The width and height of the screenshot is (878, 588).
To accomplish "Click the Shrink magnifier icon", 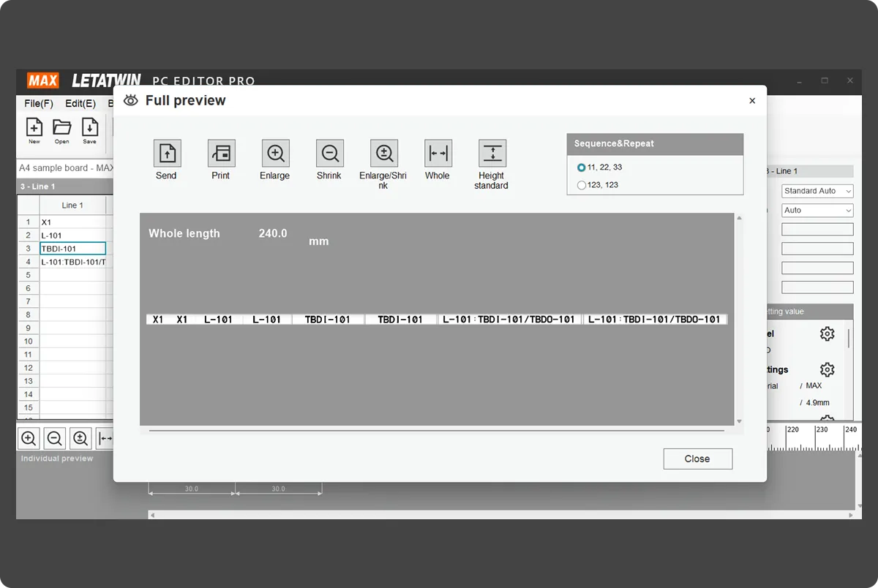I will pos(329,154).
